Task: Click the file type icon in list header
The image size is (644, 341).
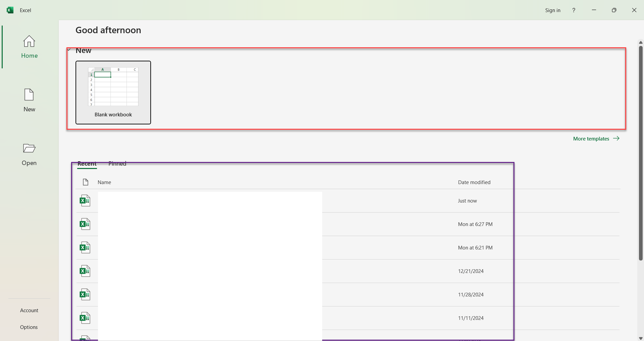Action: coord(86,182)
